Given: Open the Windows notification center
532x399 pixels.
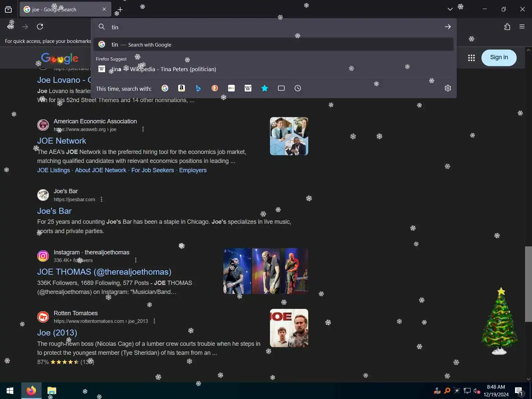Looking at the screenshot, I should 519,391.
